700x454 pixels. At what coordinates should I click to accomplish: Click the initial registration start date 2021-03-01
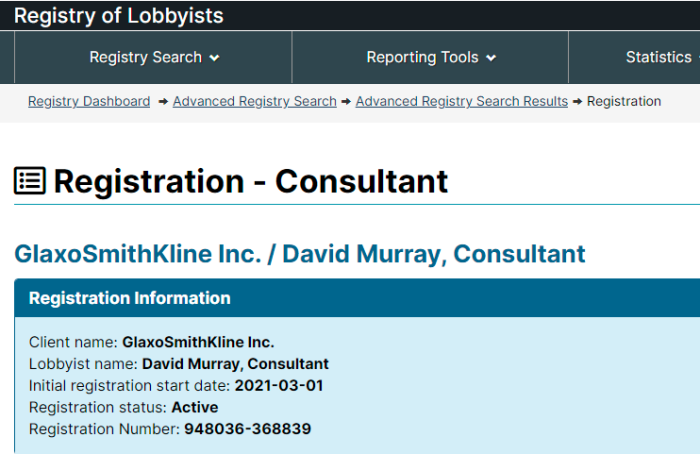279,386
